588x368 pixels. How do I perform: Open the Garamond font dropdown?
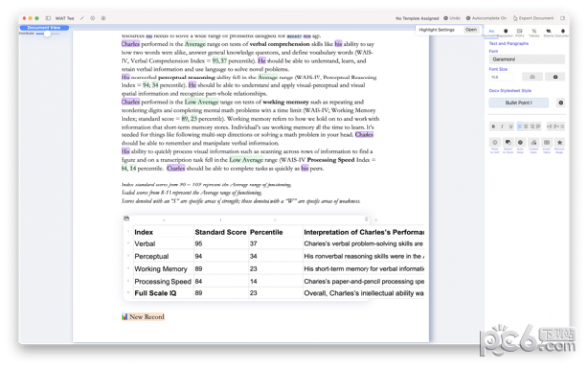[527, 59]
